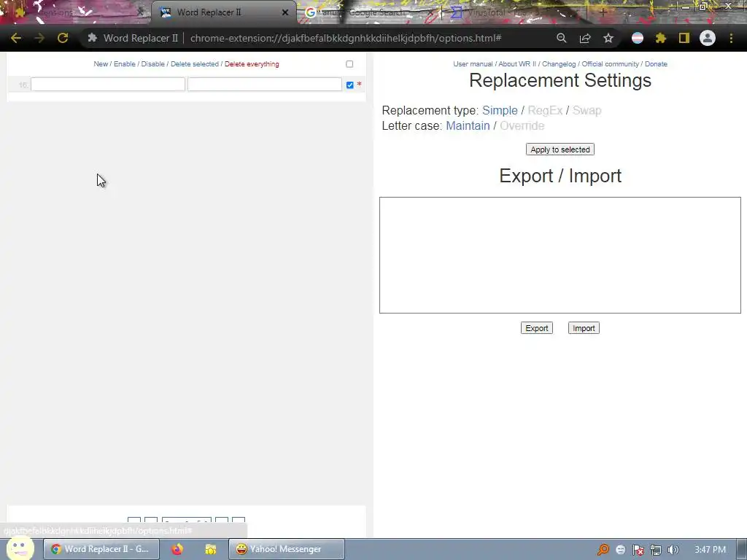Click the round grey tray icon
Screen dimensions: 747x560
coord(620,550)
